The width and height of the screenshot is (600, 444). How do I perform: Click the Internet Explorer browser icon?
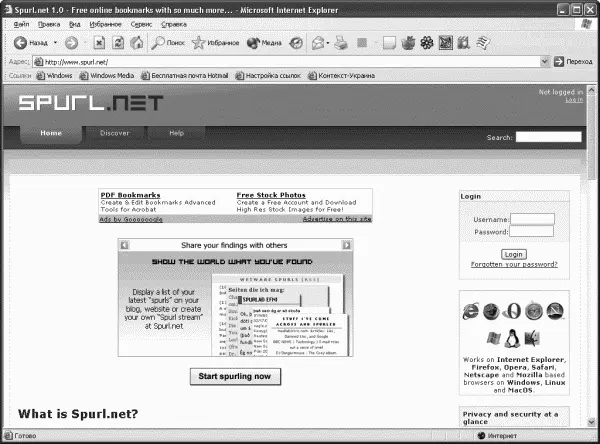point(470,311)
